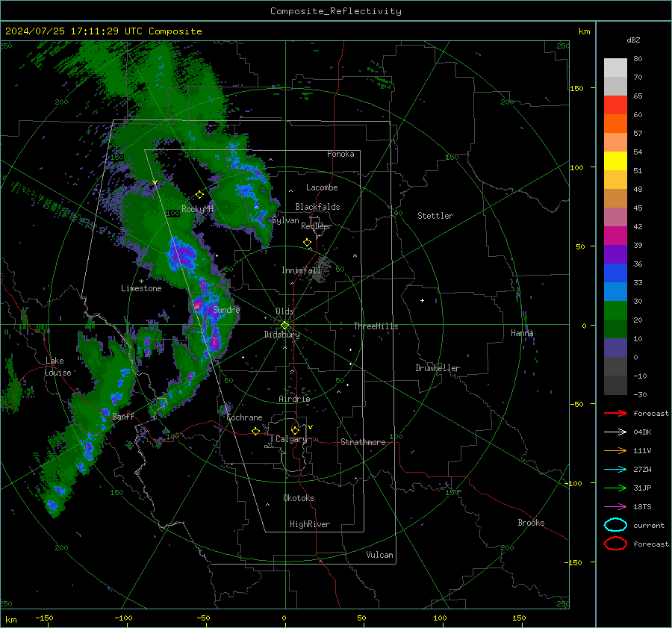This screenshot has height=628, width=672.
Task: Click the red forecast ellipse icon
Action: (615, 544)
